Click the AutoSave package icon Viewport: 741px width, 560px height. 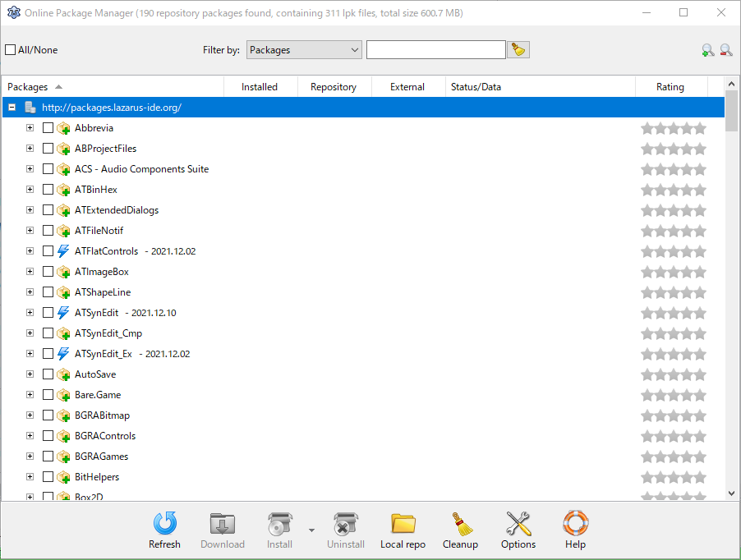pyautogui.click(x=63, y=374)
